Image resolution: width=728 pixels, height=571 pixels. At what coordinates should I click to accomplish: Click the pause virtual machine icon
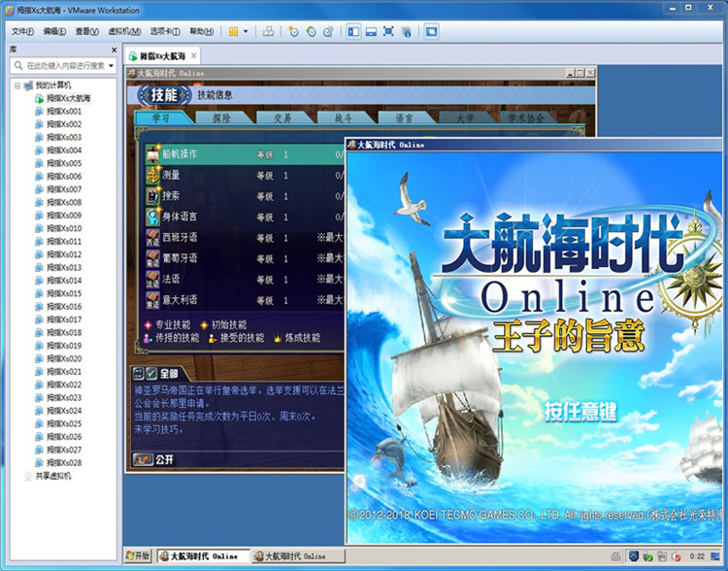pyautogui.click(x=234, y=32)
